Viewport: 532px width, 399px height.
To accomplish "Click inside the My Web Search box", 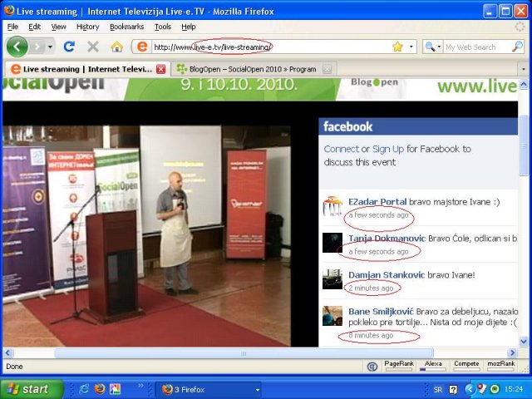I will (476, 47).
